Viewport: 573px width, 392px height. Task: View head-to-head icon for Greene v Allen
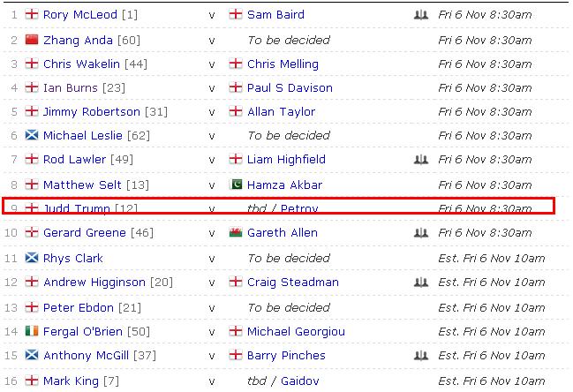[x=420, y=233]
